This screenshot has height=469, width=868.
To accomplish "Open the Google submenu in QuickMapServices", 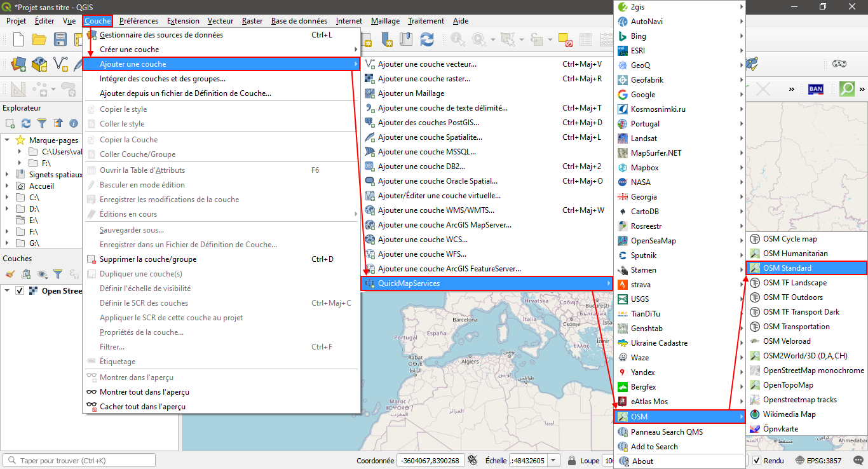I will pyautogui.click(x=679, y=95).
